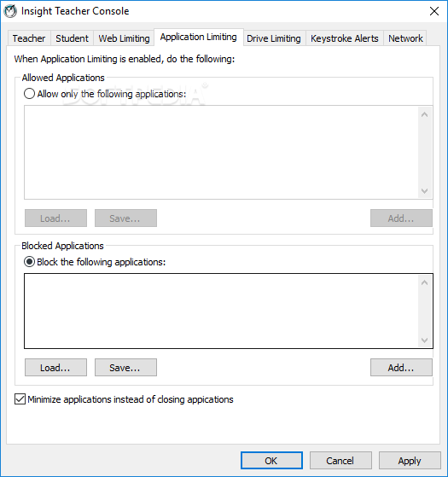Open the Network tab
Screen dimensions: 448x477
405,38
